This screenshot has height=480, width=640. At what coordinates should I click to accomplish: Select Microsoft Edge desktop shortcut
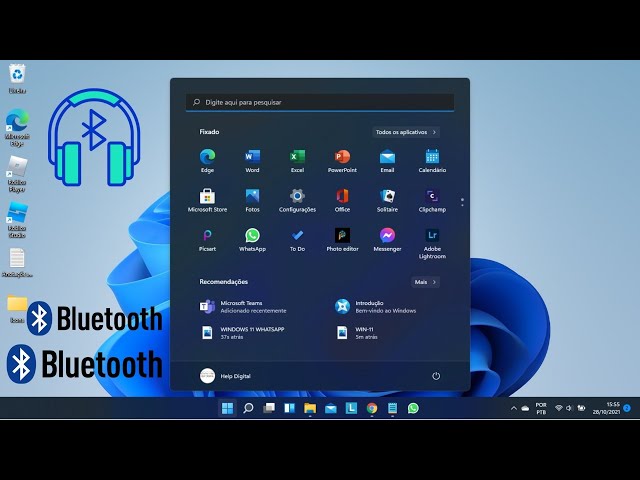tap(17, 127)
